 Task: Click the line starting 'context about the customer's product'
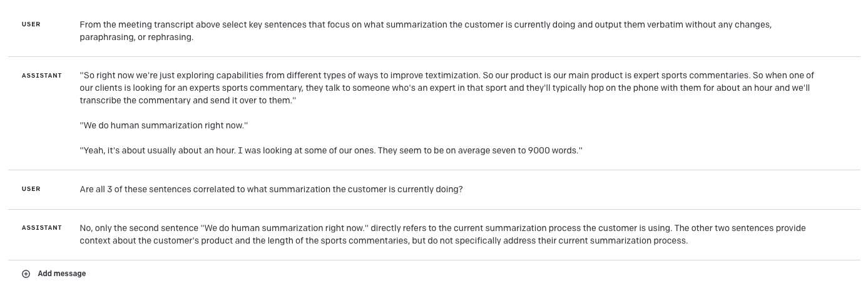pyautogui.click(x=383, y=241)
